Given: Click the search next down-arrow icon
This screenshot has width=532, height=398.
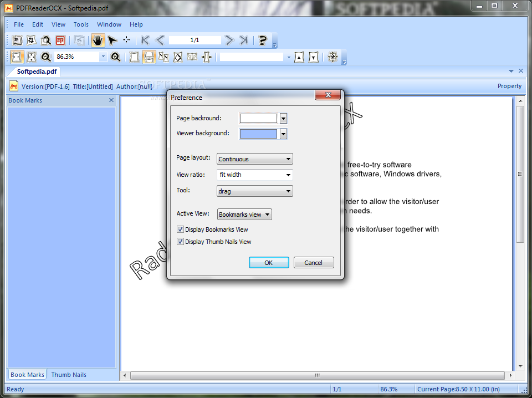Looking at the screenshot, I should coord(314,57).
